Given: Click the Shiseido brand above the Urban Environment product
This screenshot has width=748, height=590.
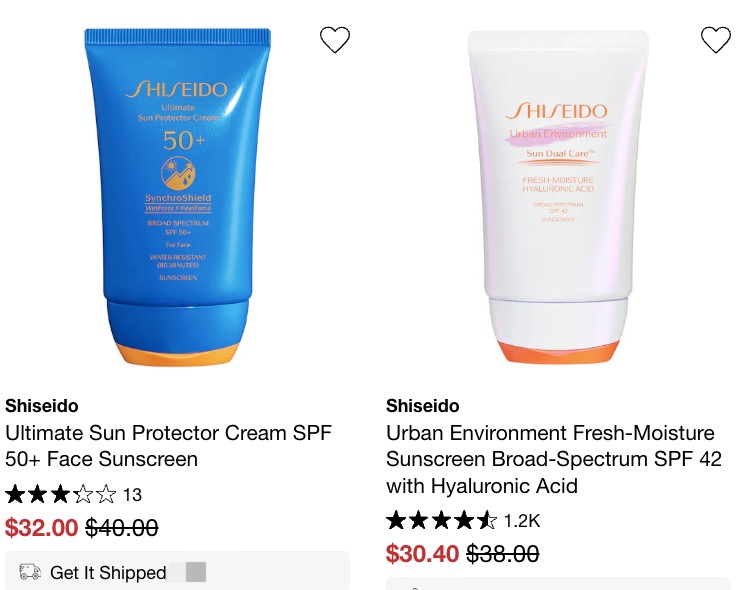Looking at the screenshot, I should point(423,406).
